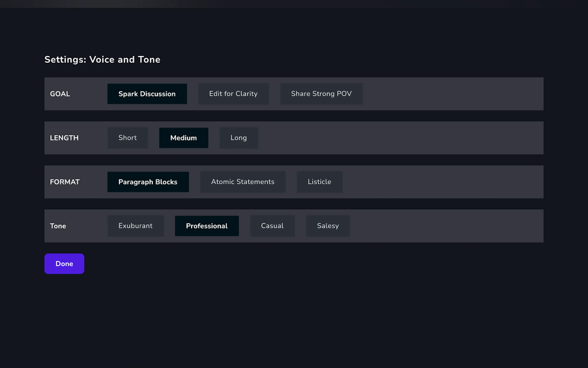Pick the Listicle format
588x368 pixels.
coord(319,182)
